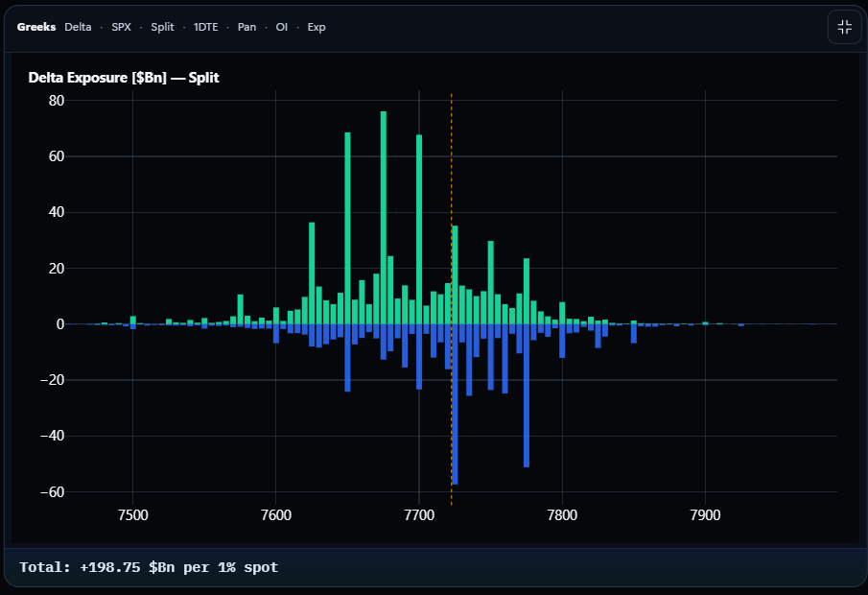868x595 pixels.
Task: Change the 1DTE expiry filter
Action: (x=206, y=27)
